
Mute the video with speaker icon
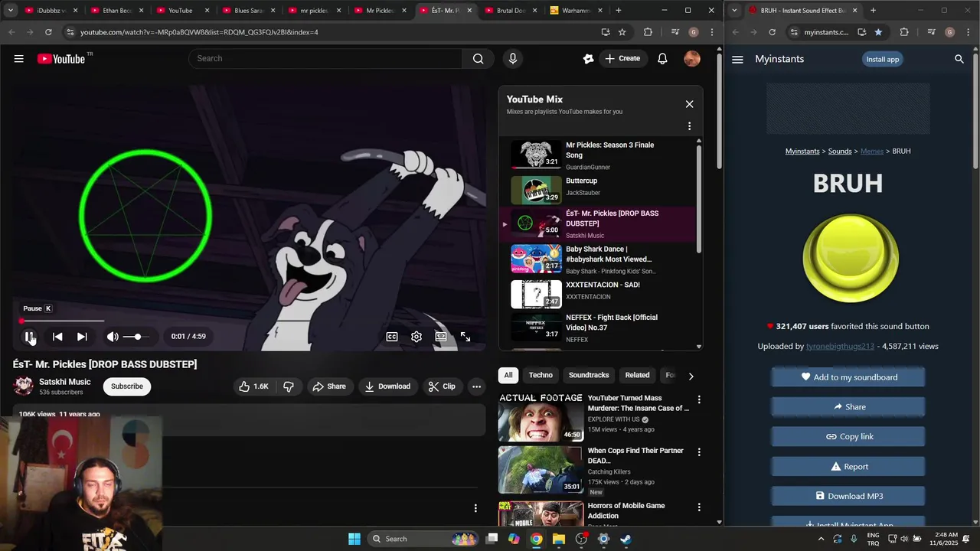(113, 337)
